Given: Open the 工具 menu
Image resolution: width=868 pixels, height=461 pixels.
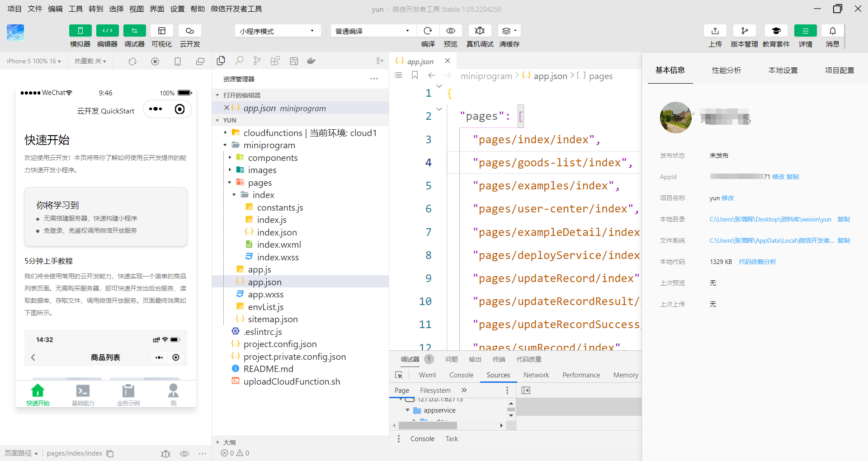Looking at the screenshot, I should click(75, 9).
